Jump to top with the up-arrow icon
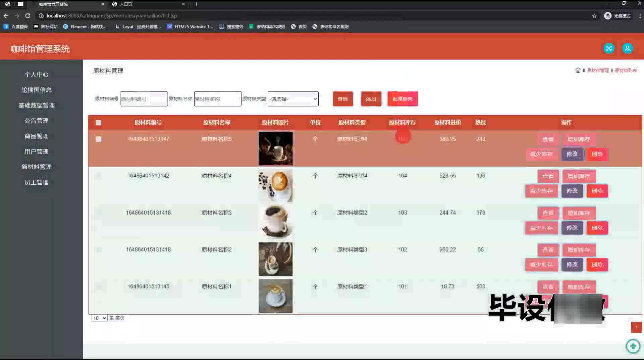 coord(633,346)
